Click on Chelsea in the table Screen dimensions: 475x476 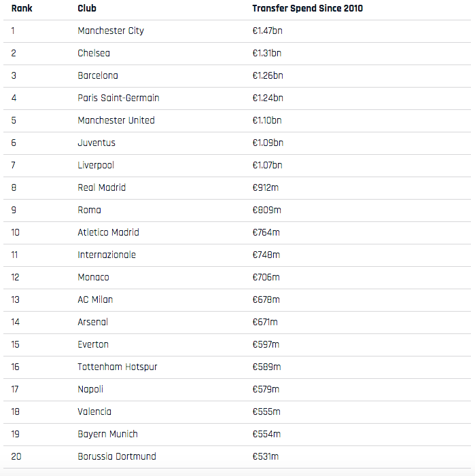coord(94,53)
